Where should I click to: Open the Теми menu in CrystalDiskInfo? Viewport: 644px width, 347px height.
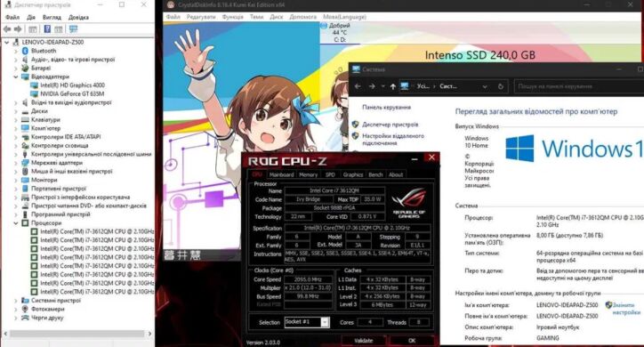click(257, 17)
